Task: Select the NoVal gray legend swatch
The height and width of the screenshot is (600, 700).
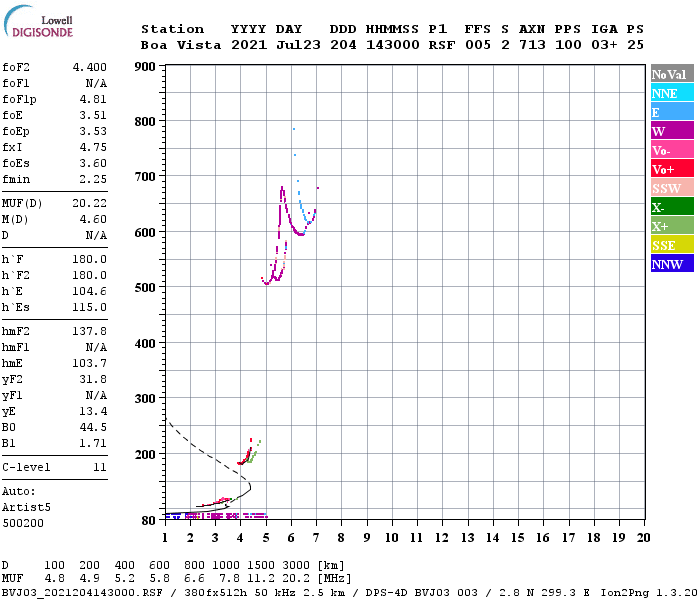Action: 672,74
